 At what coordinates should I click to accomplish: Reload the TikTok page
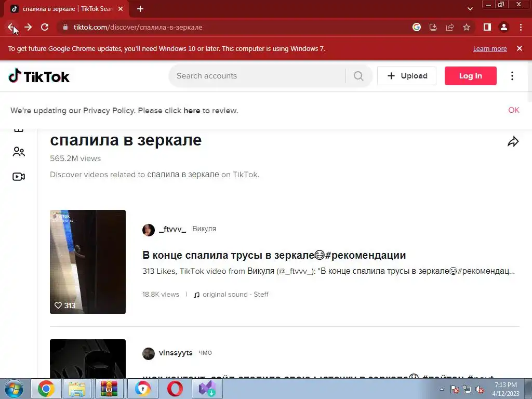click(45, 27)
